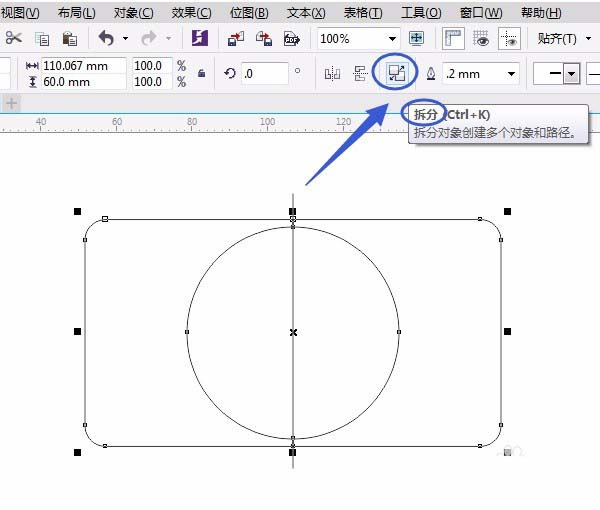Toggle the show grid button
The image size is (600, 510).
coord(481,39)
